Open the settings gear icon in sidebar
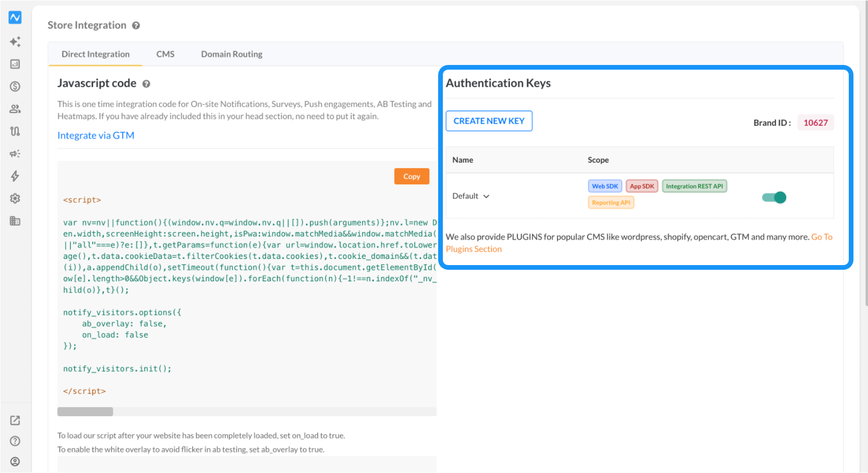Image resolution: width=868 pixels, height=473 pixels. 15,198
